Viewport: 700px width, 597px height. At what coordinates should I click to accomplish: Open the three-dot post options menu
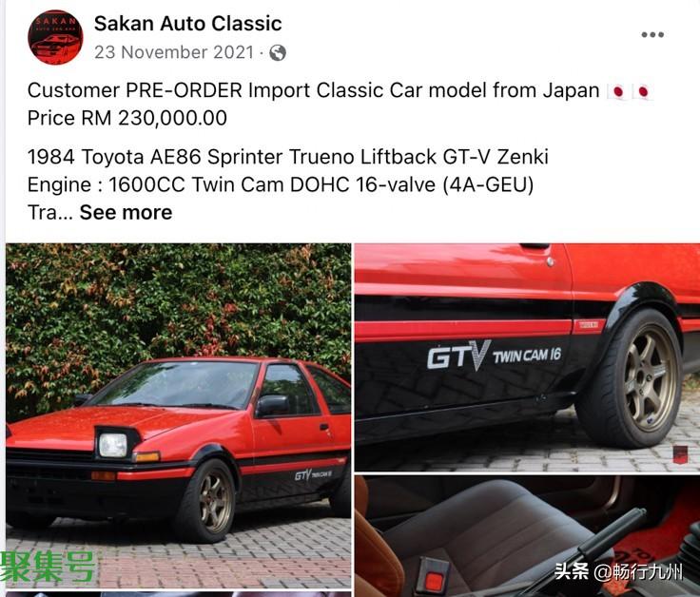tap(652, 35)
